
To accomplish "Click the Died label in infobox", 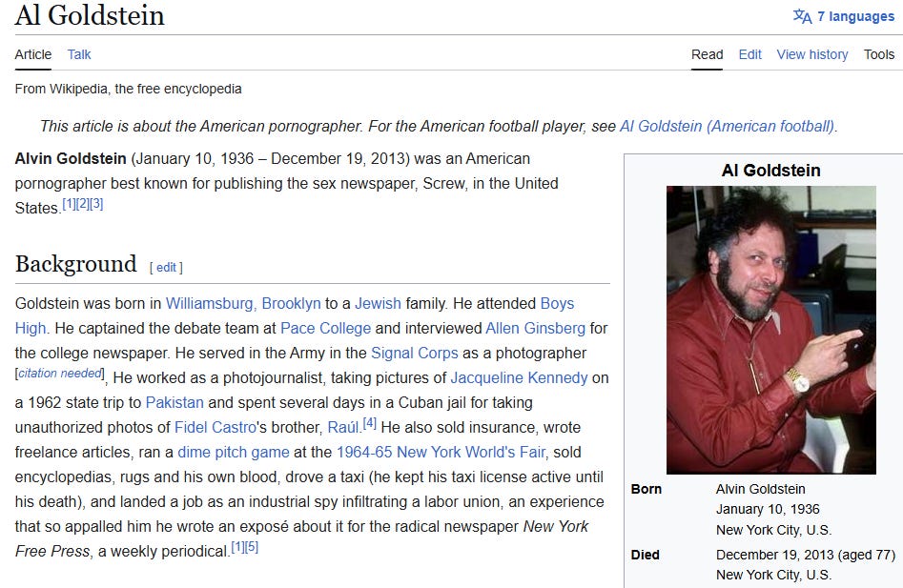I will tap(645, 555).
